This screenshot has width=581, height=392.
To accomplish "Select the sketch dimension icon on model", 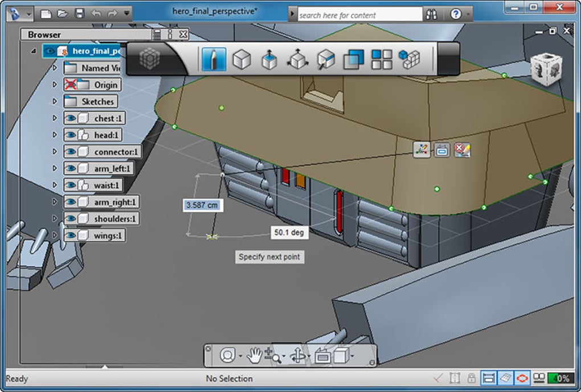I will pyautogui.click(x=441, y=150).
